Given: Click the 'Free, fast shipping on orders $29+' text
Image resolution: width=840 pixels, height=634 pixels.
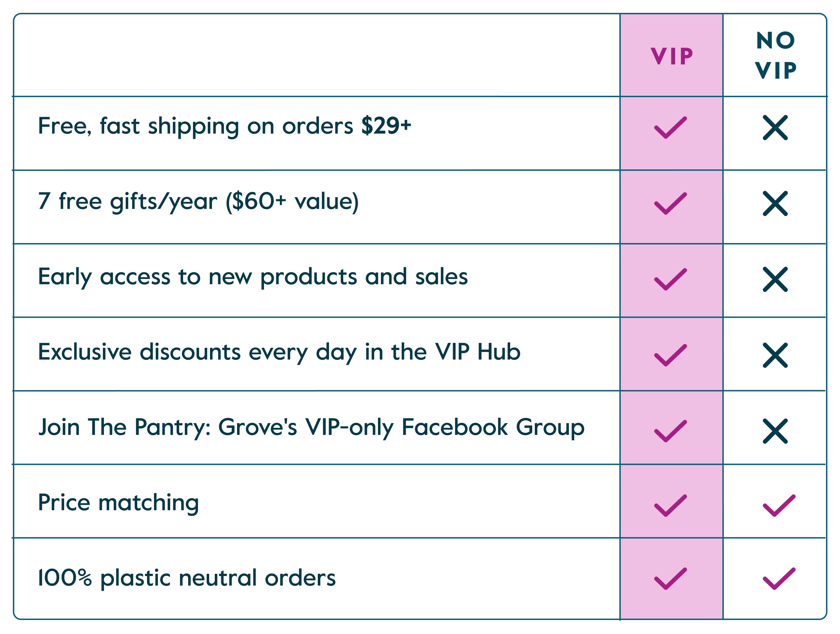Looking at the screenshot, I should click(x=225, y=126).
